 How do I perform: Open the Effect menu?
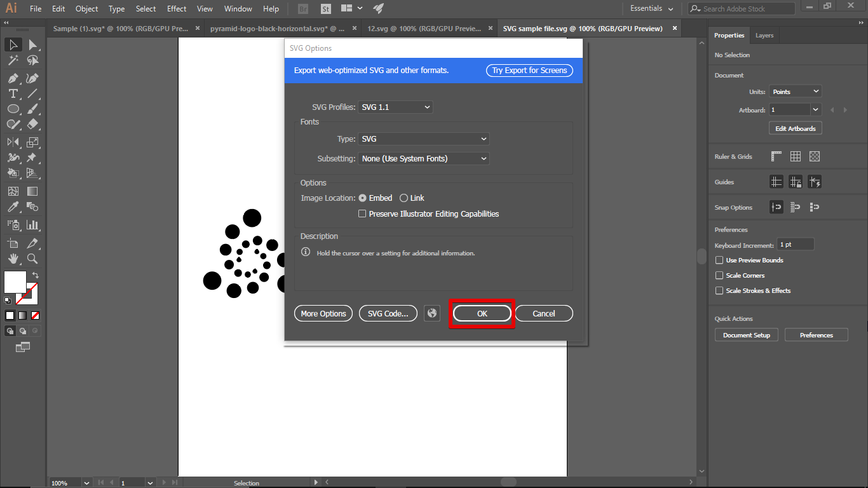[177, 9]
